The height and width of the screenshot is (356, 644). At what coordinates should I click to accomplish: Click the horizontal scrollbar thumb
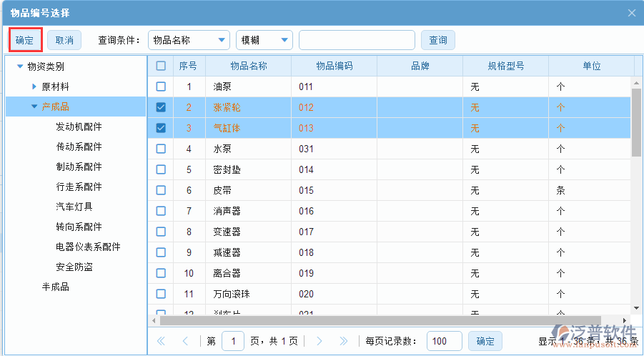click(380, 320)
